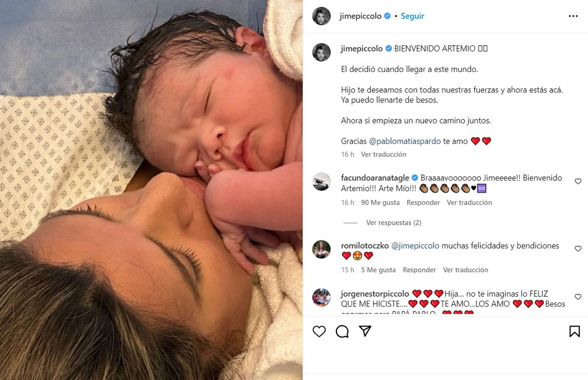Open the @pablomatiaspardo mention link

(405, 141)
